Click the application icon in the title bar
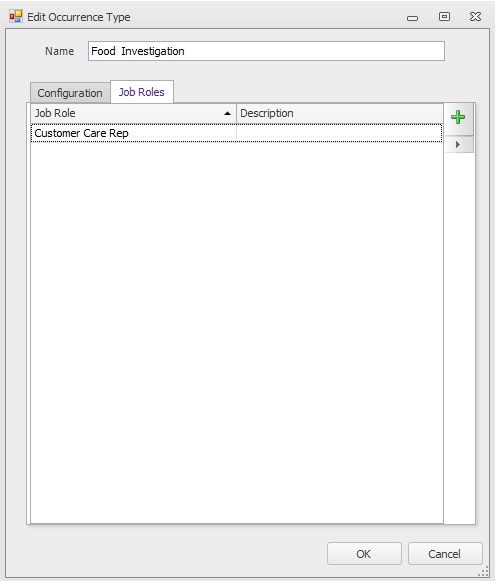This screenshot has width=496, height=581. [16, 17]
